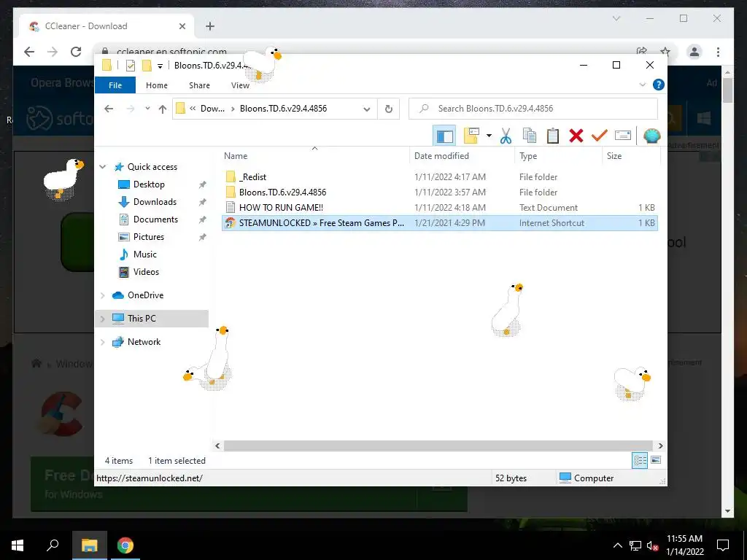Expand the This PC tree node
Screen dimensions: 747x560
coord(102,319)
